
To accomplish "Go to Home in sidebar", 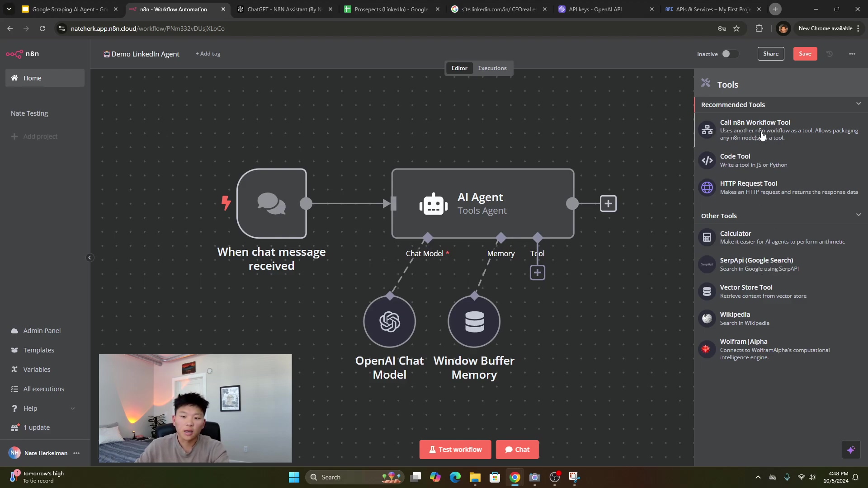I will click(x=45, y=78).
